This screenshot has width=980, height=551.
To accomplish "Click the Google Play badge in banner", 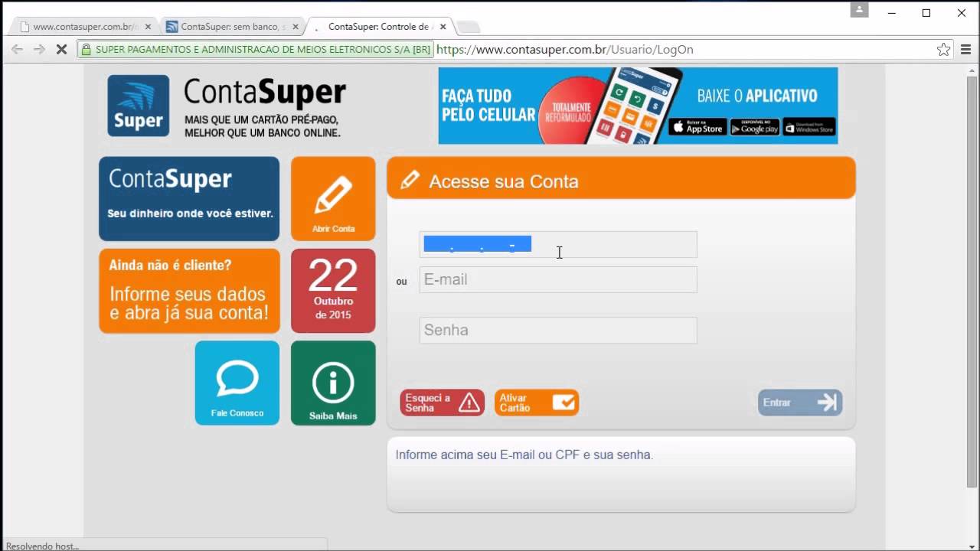I will (x=755, y=127).
